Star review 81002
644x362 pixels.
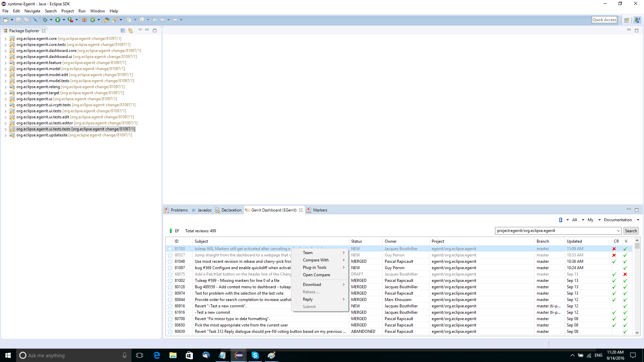(170, 281)
